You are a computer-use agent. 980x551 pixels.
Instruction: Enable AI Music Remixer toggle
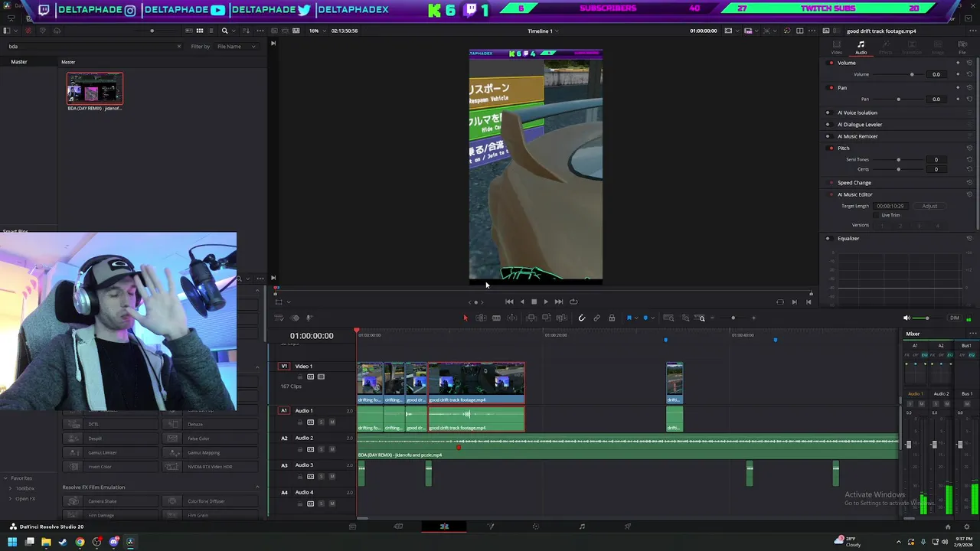point(828,136)
